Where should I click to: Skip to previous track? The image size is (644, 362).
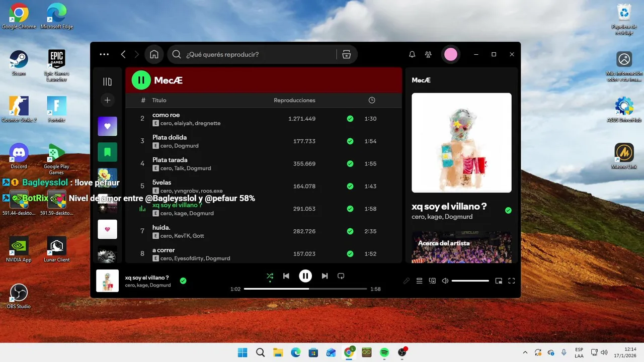click(286, 276)
